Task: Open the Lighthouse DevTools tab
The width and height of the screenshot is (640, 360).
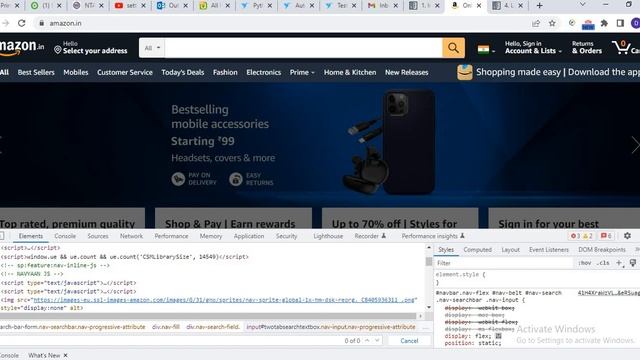Action: pyautogui.click(x=328, y=236)
